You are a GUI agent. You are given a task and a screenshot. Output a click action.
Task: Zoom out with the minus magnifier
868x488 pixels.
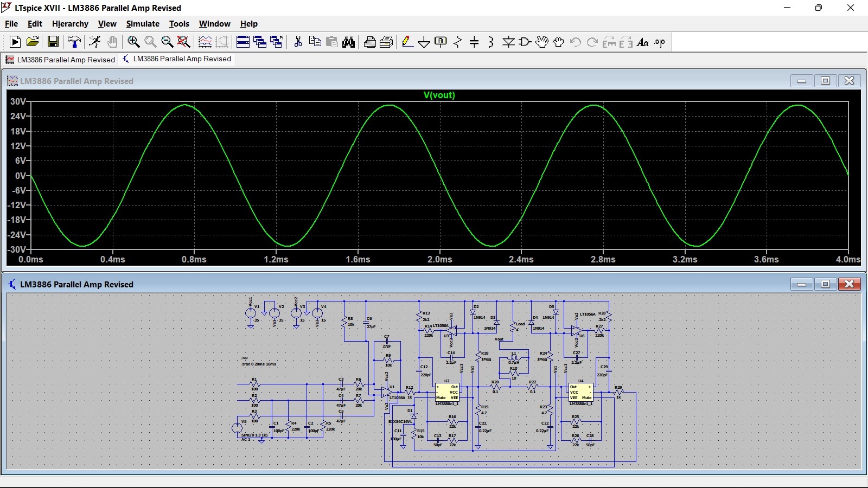[167, 42]
